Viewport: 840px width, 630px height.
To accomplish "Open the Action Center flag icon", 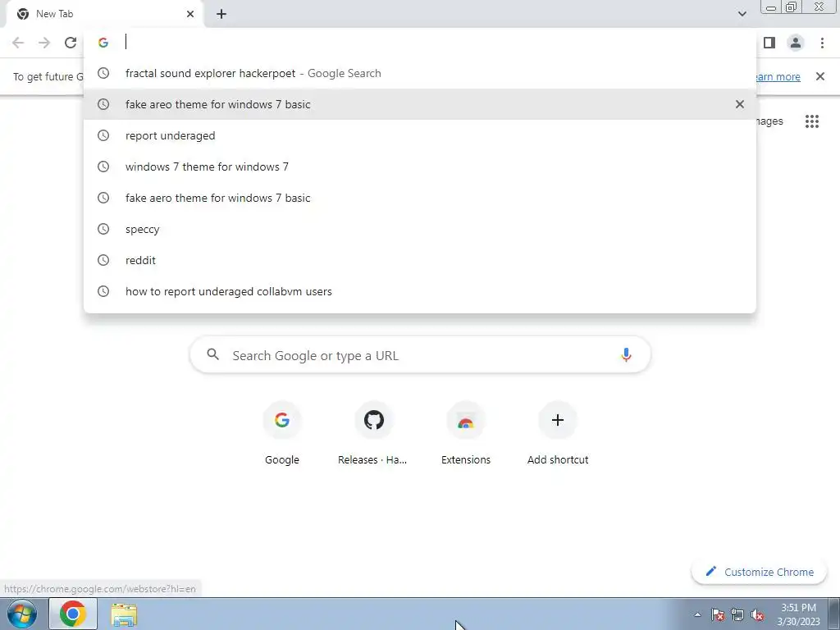I will [718, 614].
